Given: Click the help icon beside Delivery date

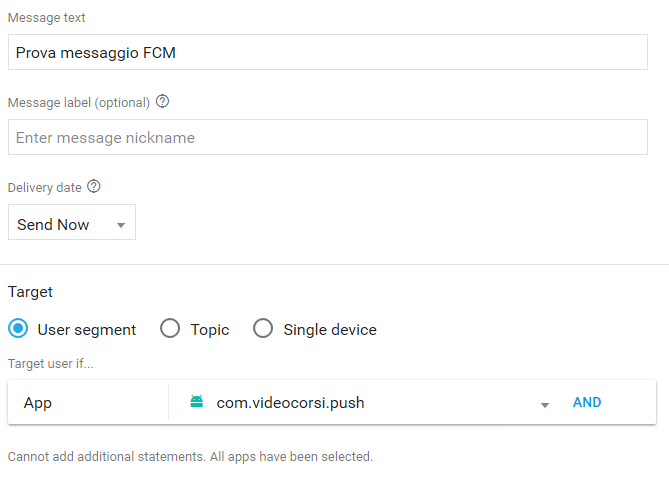Looking at the screenshot, I should pyautogui.click(x=94, y=187).
